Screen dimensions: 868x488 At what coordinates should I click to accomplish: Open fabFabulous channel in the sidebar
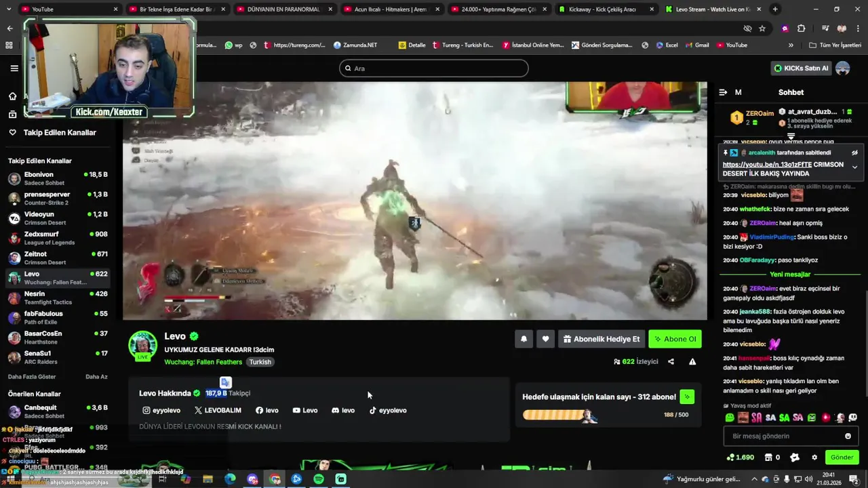(58, 317)
